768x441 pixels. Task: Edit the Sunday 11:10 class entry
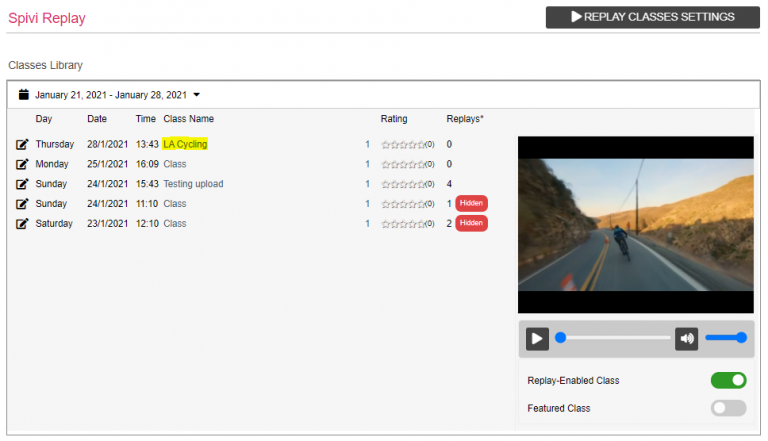[22, 203]
